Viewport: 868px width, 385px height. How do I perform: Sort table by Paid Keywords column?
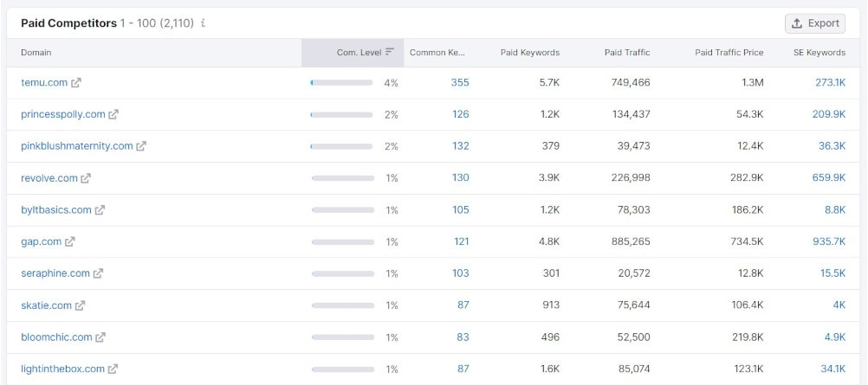click(530, 53)
